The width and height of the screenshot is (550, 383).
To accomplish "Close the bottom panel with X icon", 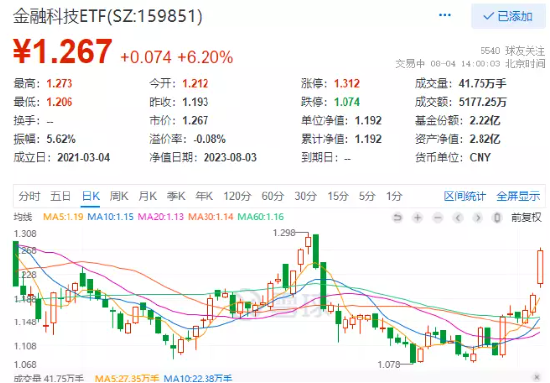I will tap(537, 377).
